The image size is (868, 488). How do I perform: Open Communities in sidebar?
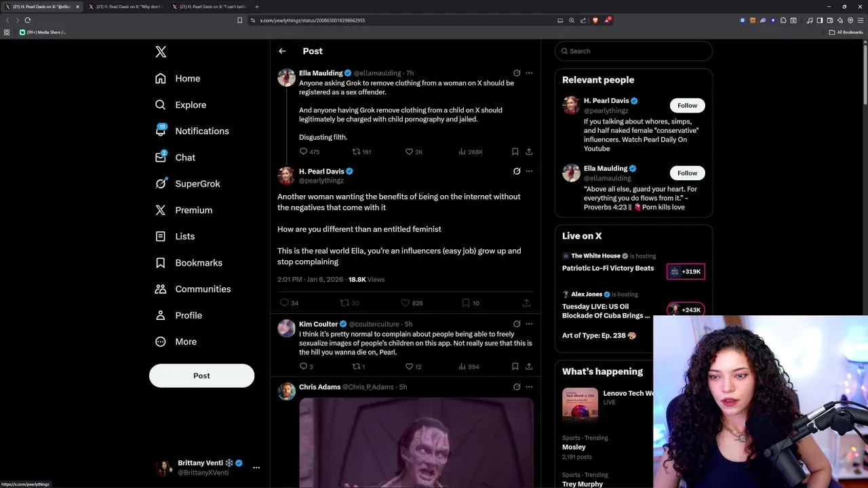coord(193,289)
